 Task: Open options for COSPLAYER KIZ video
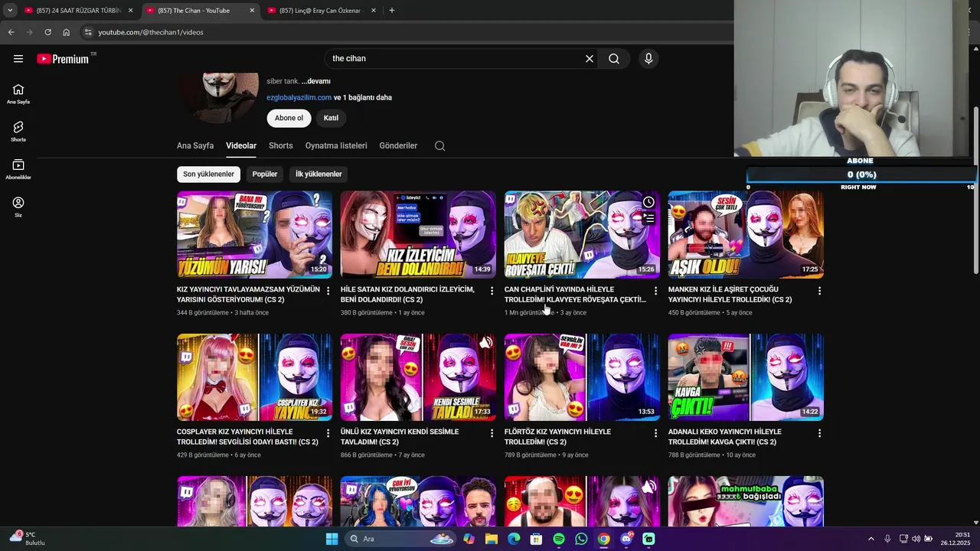328,433
